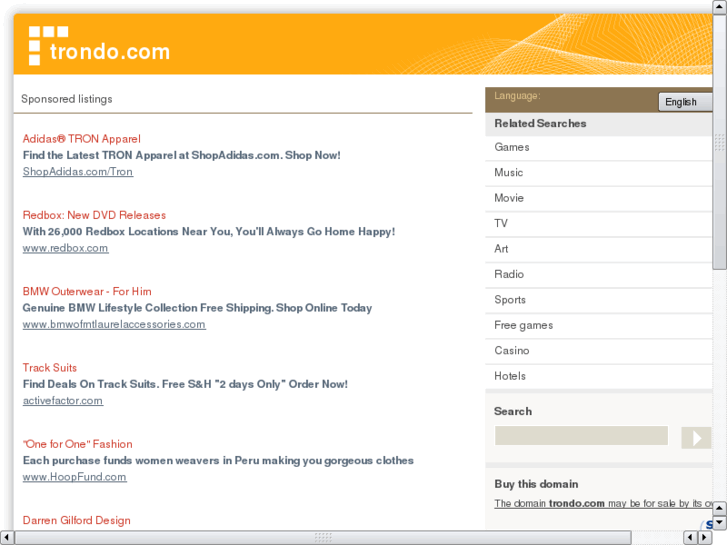The height and width of the screenshot is (545, 727).
Task: Click Find Deals On Track Suits description
Action: [185, 384]
